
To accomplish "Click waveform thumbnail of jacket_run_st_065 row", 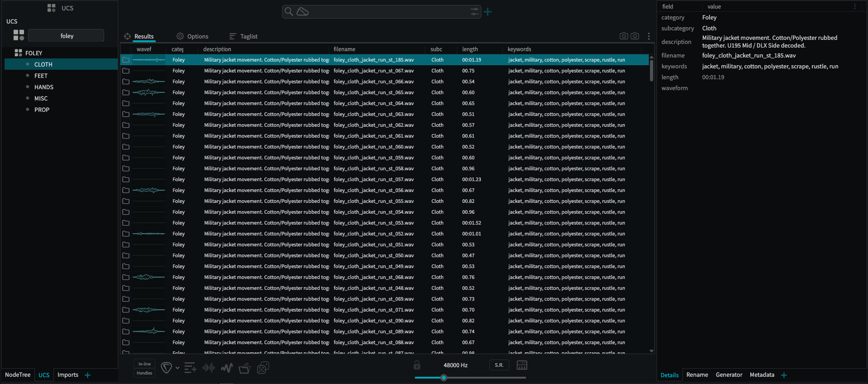I will tap(149, 92).
